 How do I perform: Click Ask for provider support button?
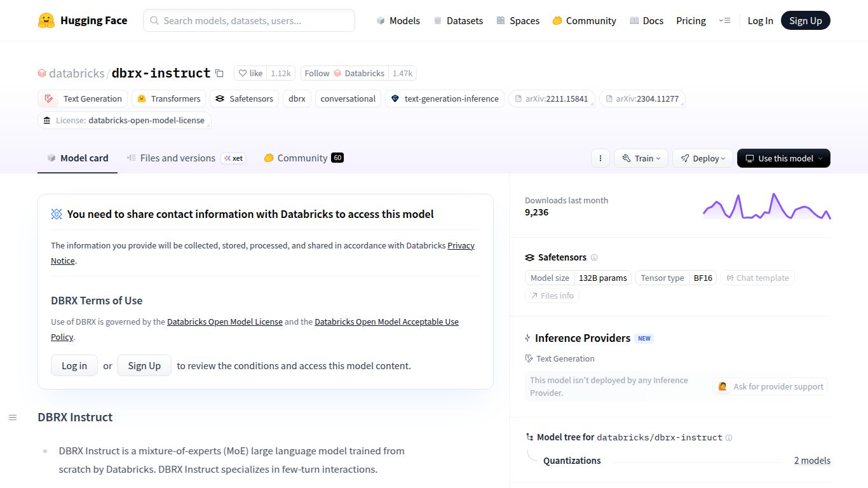(771, 386)
